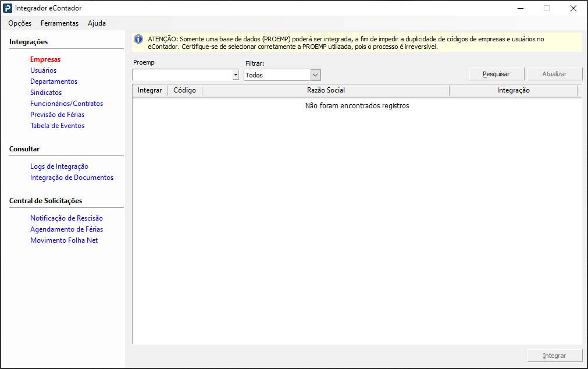The image size is (588, 369).
Task: Select the Sindicatos link
Action: (x=46, y=93)
